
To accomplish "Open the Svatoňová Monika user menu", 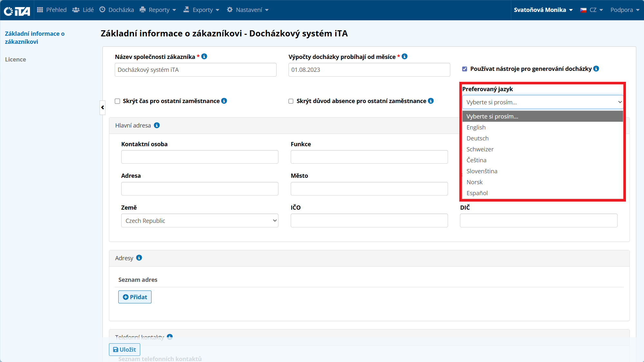I will (x=543, y=10).
